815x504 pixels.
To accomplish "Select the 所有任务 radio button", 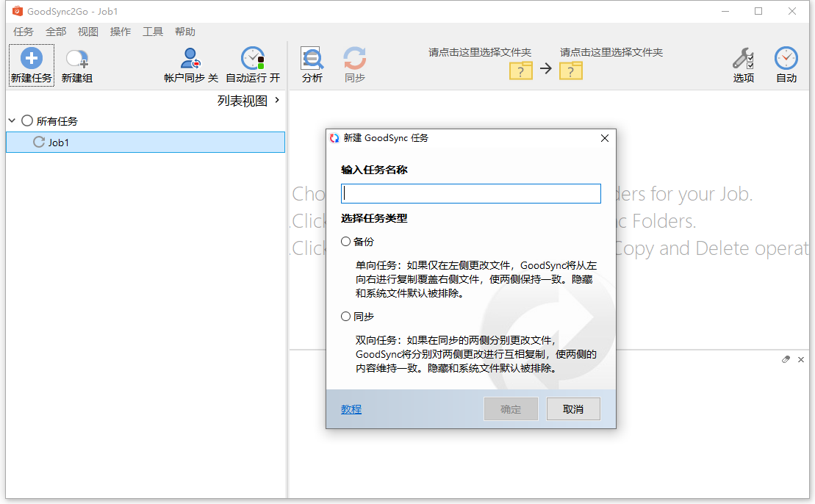I will 26,120.
